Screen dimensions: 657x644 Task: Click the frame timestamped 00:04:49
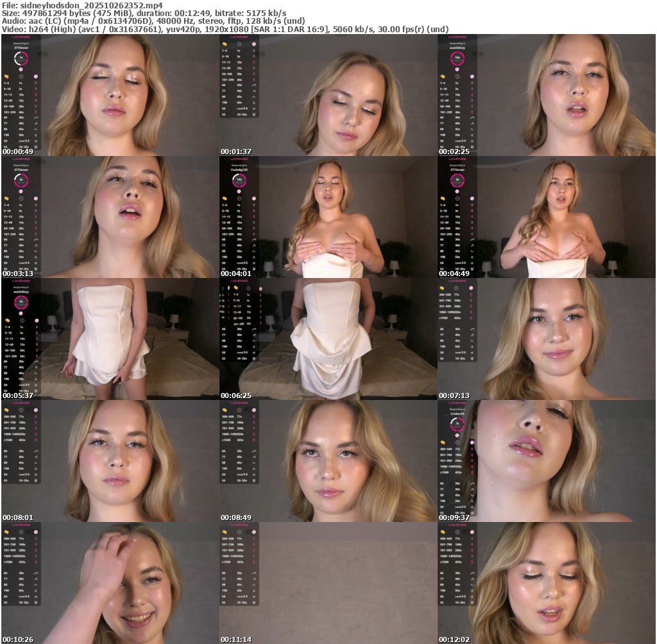pyautogui.click(x=547, y=217)
